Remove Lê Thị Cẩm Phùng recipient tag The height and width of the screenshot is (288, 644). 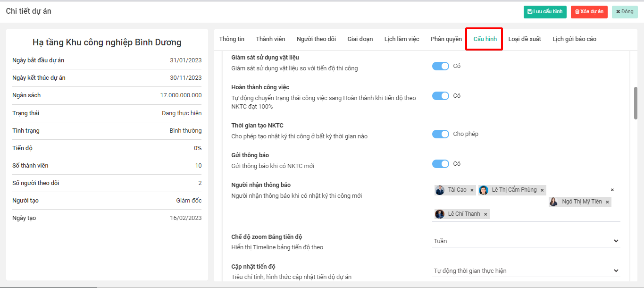(x=542, y=190)
